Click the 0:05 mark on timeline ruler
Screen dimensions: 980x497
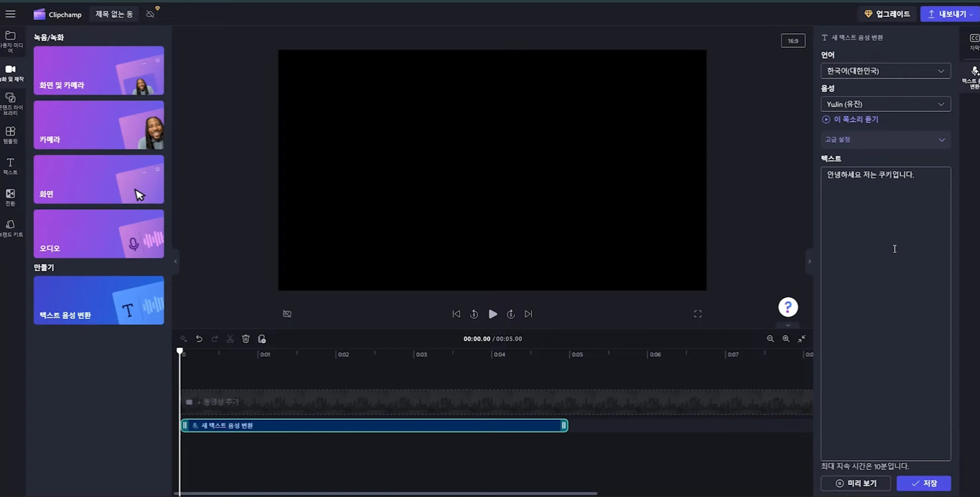(578, 354)
